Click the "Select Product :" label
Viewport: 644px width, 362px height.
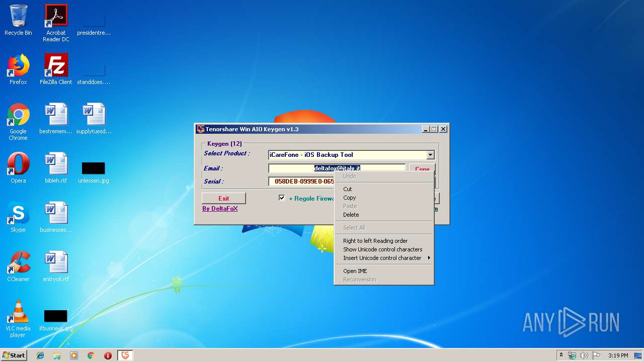tap(227, 153)
